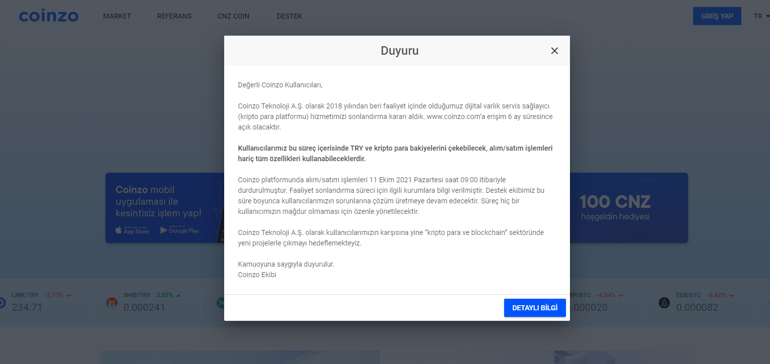Open the CNZ COIN menu item

click(233, 16)
